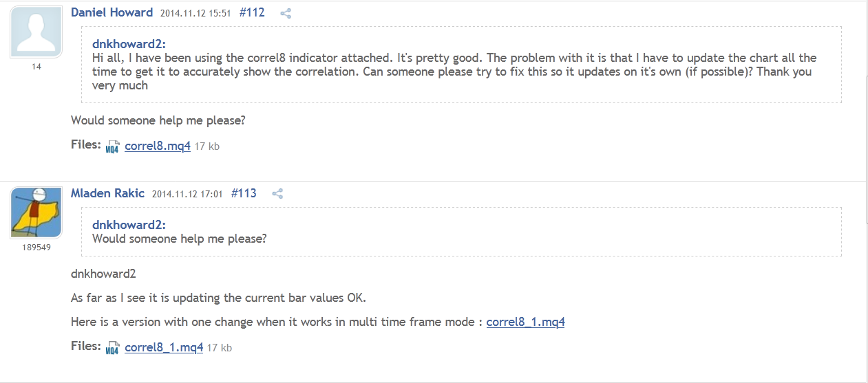868x383 pixels.
Task: Click dnkhoward2 quote header in post #112
Action: point(129,44)
